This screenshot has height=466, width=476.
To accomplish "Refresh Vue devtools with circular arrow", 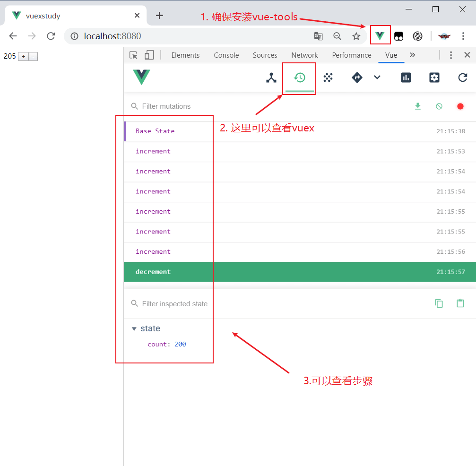I will [462, 77].
